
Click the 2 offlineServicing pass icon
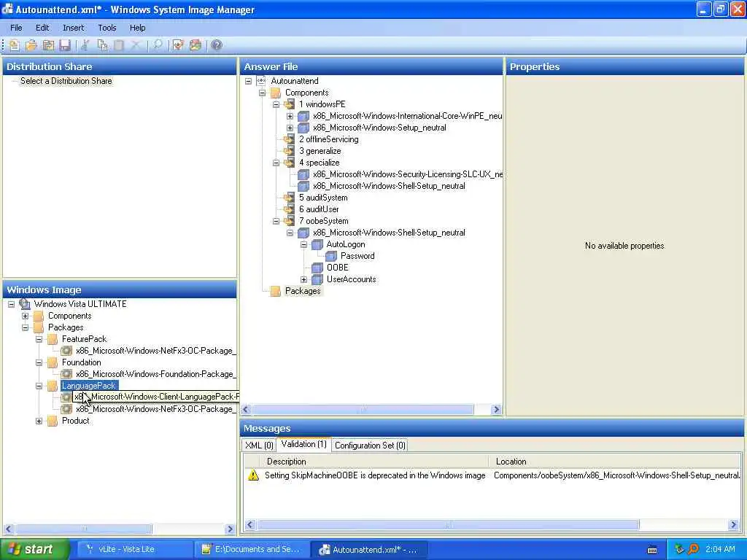289,139
